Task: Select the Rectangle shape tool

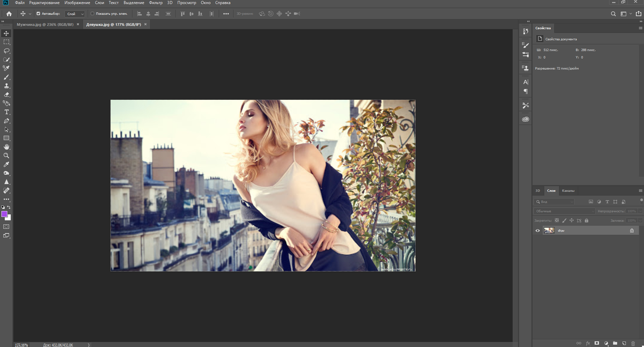Action: [6, 138]
